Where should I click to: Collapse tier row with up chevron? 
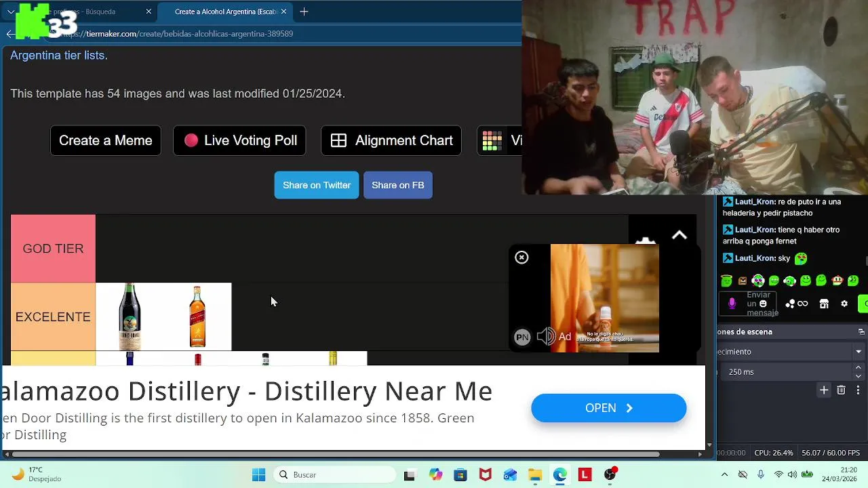[679, 236]
